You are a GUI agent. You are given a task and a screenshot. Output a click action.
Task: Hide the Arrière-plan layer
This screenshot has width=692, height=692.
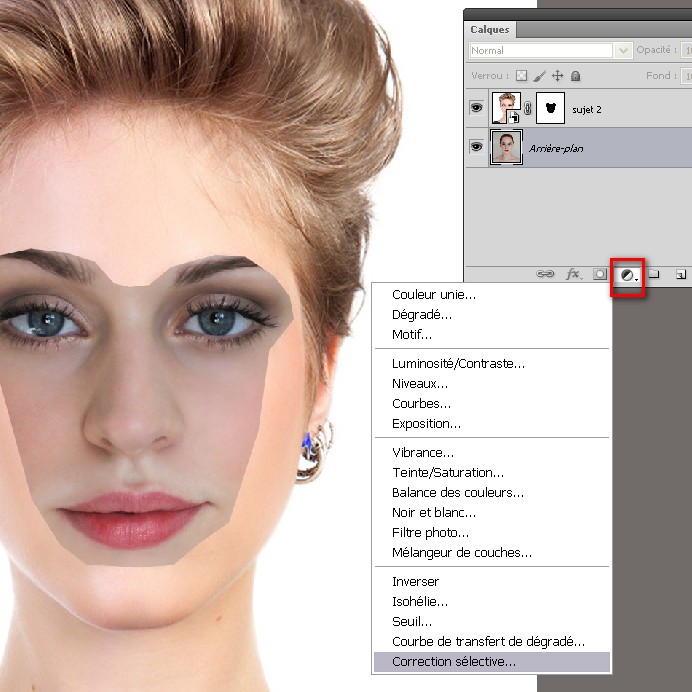(476, 147)
